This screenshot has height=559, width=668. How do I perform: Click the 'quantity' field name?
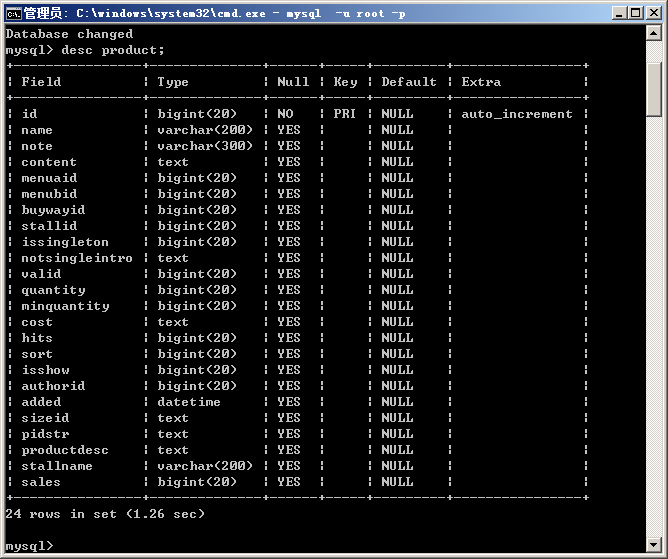(53, 290)
